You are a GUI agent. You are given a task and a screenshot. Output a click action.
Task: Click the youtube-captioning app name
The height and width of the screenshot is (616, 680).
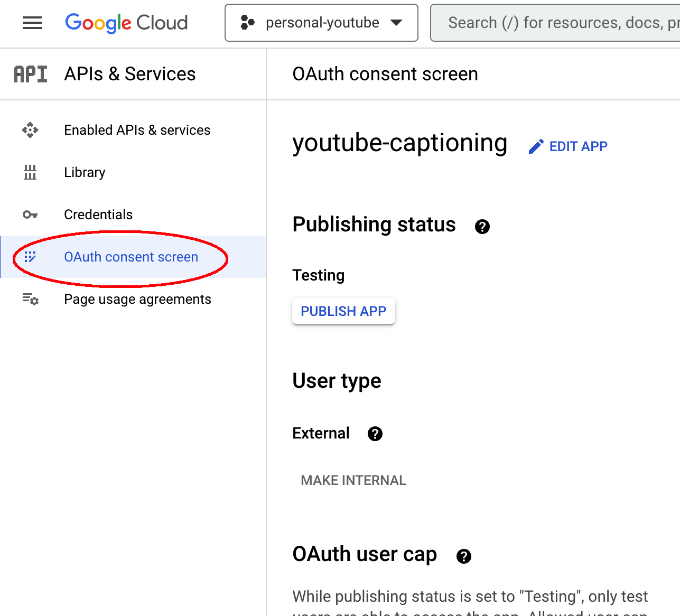coord(400,143)
